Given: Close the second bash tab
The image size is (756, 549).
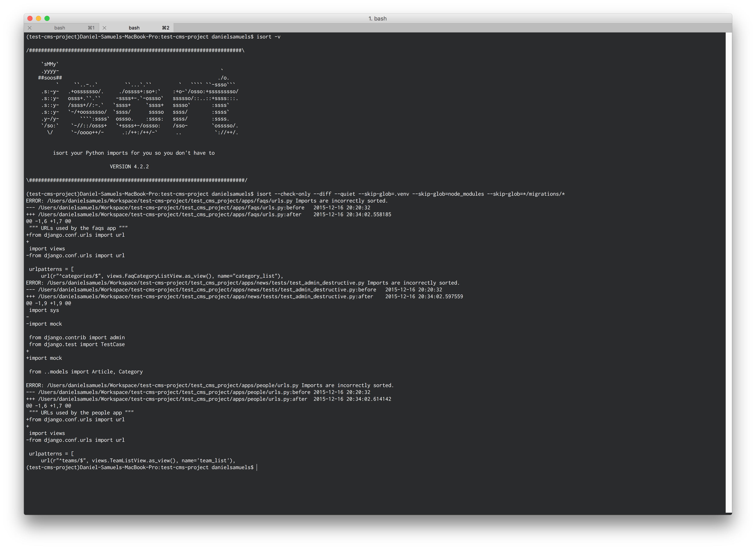Looking at the screenshot, I should pyautogui.click(x=104, y=28).
